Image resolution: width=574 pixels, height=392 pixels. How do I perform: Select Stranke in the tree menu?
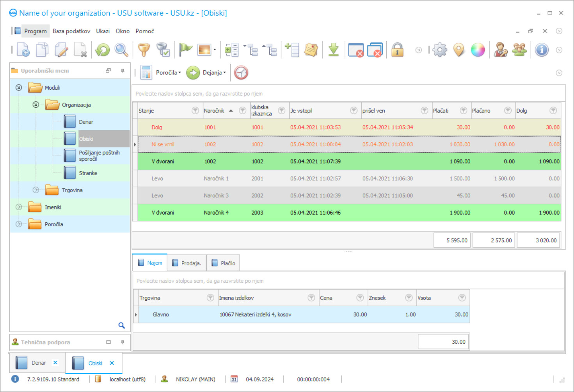click(88, 173)
